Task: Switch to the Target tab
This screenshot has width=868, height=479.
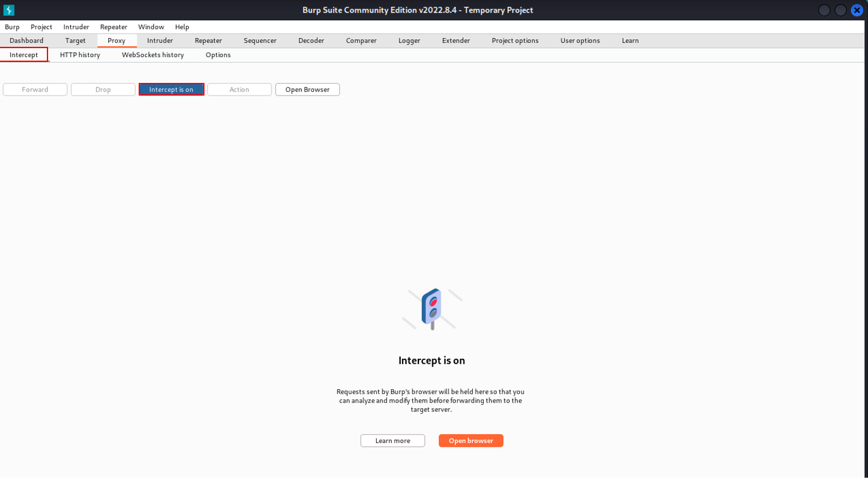Action: (75, 40)
